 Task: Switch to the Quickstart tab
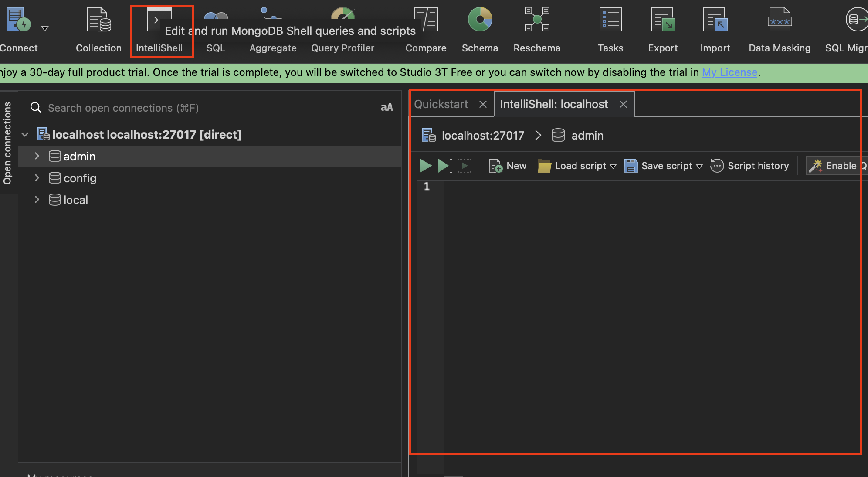[441, 104]
